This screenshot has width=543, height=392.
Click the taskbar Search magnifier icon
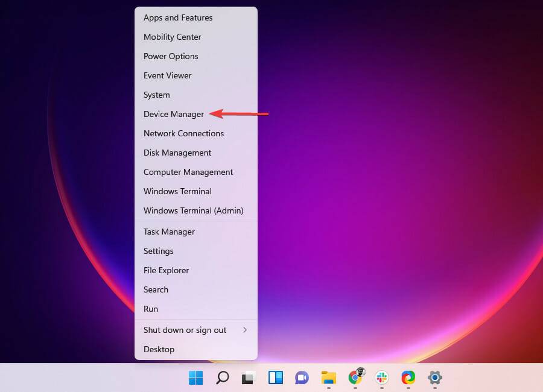222,378
